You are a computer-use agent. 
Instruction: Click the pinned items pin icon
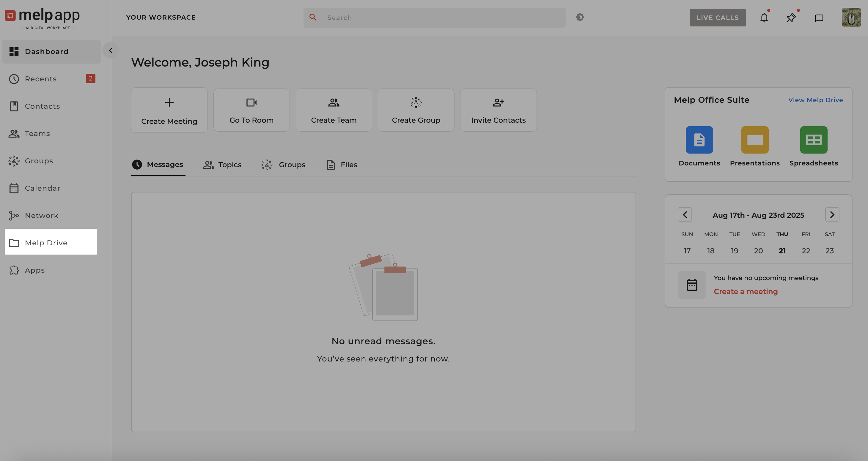coord(791,18)
